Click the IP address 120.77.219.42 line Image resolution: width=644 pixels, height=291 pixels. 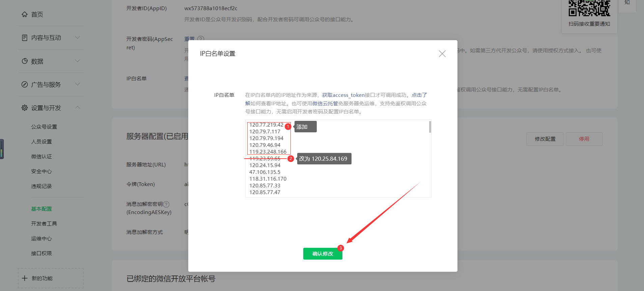[267, 125]
